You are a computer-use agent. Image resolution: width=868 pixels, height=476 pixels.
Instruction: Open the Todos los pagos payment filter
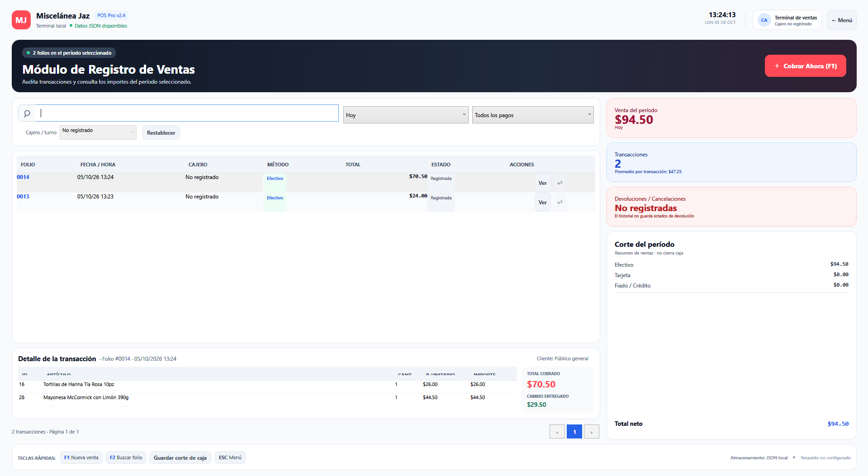[x=533, y=115]
